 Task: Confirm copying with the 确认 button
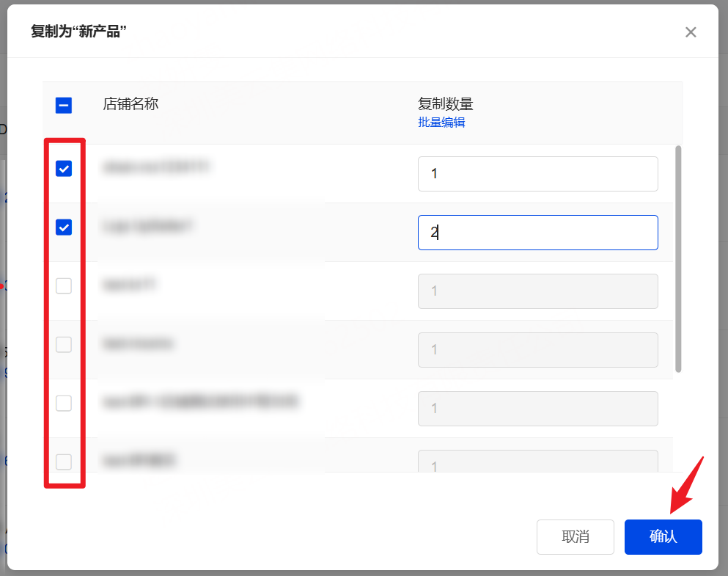click(663, 537)
